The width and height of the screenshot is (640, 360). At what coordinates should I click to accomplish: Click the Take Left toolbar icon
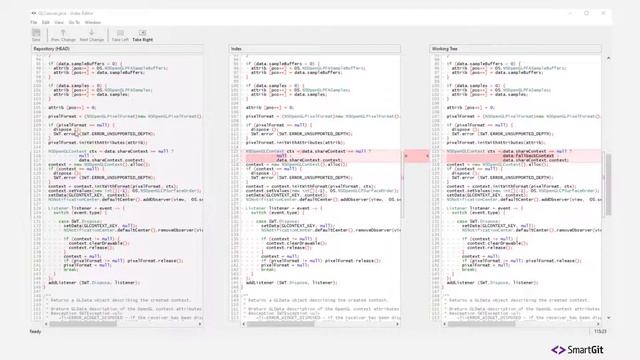[x=120, y=35]
